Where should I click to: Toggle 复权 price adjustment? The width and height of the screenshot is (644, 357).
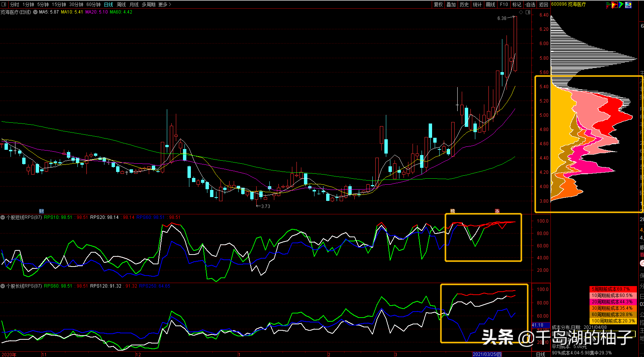coord(438,5)
